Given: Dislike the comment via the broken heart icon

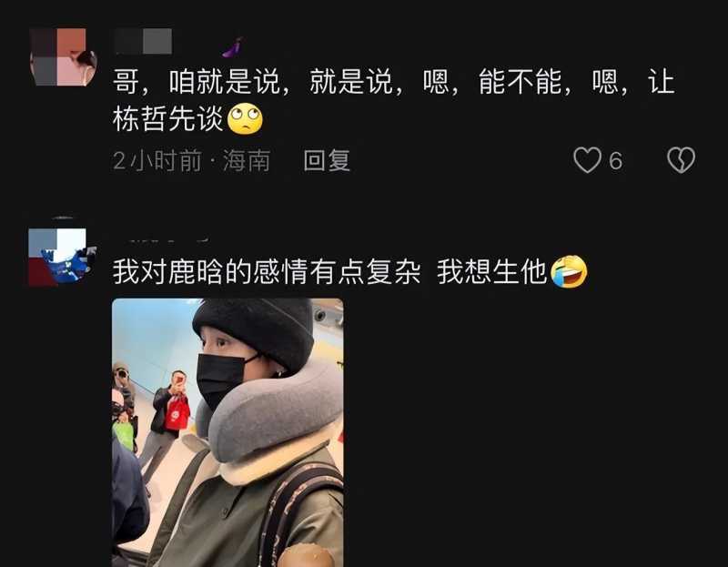Looking at the screenshot, I should click(681, 160).
